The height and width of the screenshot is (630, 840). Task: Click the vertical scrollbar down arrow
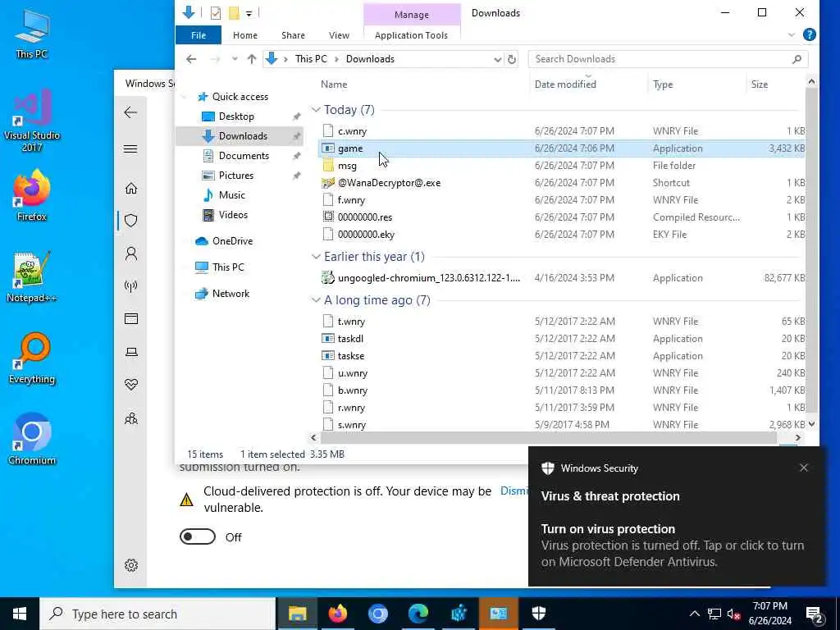811,424
